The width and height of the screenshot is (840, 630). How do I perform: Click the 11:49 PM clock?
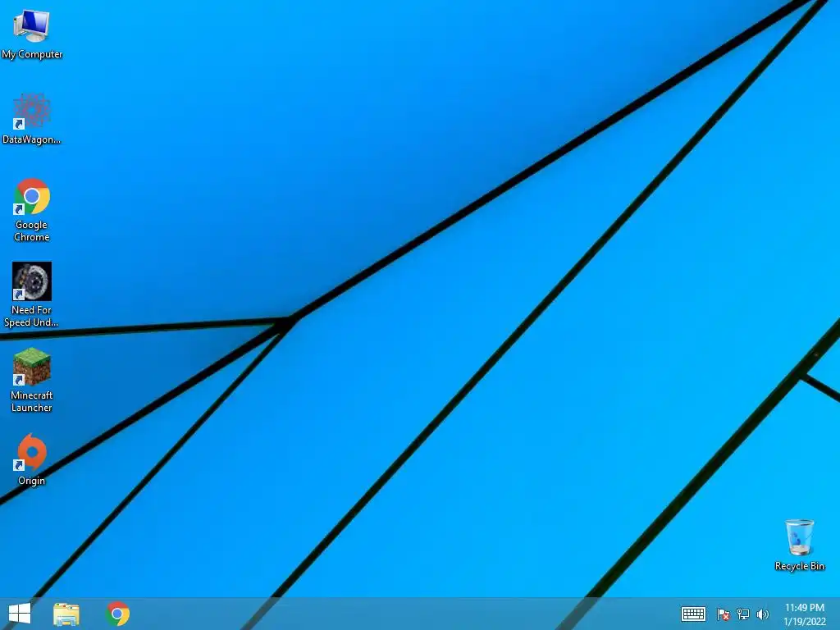click(805, 608)
